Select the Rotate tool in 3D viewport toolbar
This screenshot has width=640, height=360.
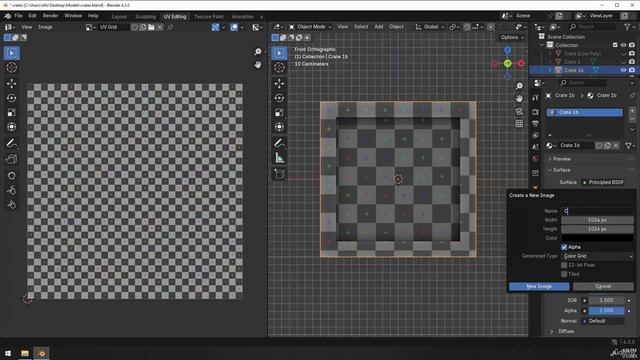[x=279, y=98]
